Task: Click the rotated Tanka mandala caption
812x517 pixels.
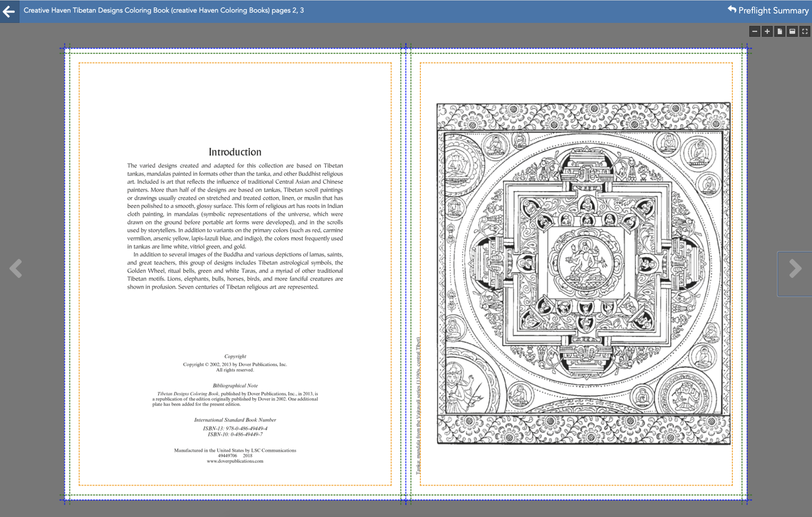Action: pyautogui.click(x=418, y=405)
